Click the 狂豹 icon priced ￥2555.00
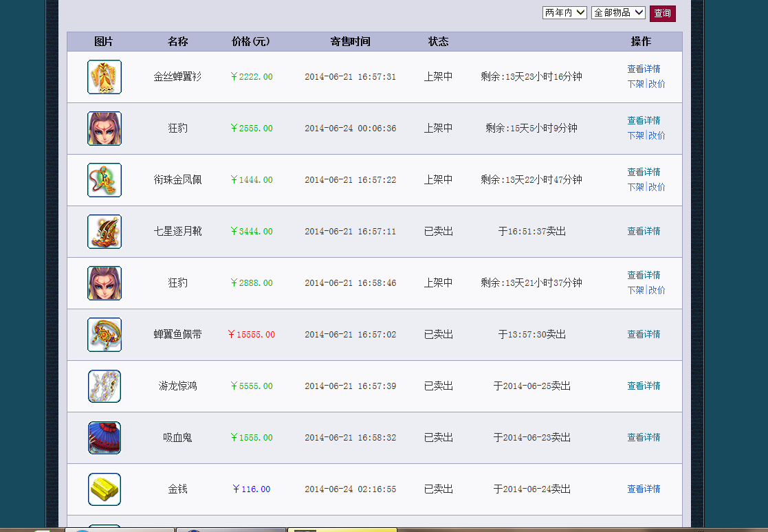768x532 pixels. (105, 129)
